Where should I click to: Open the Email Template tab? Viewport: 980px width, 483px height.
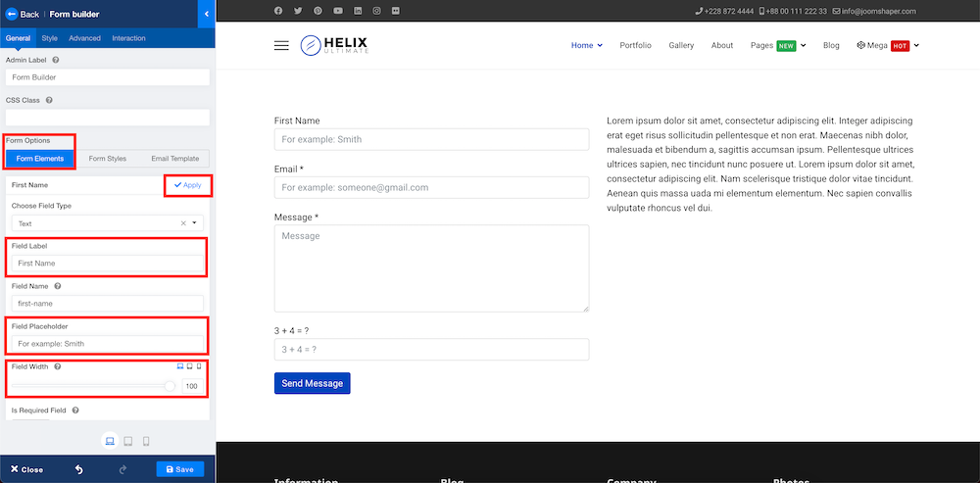[x=175, y=159]
